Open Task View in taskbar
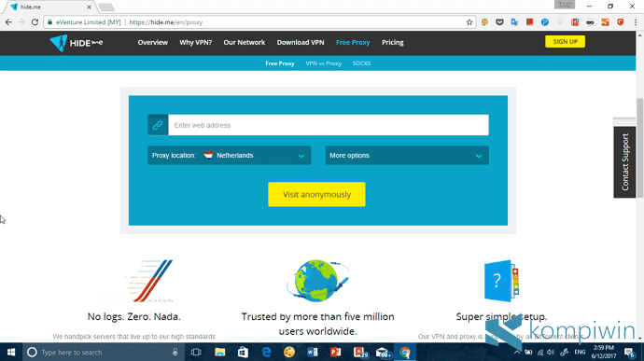 (196, 352)
